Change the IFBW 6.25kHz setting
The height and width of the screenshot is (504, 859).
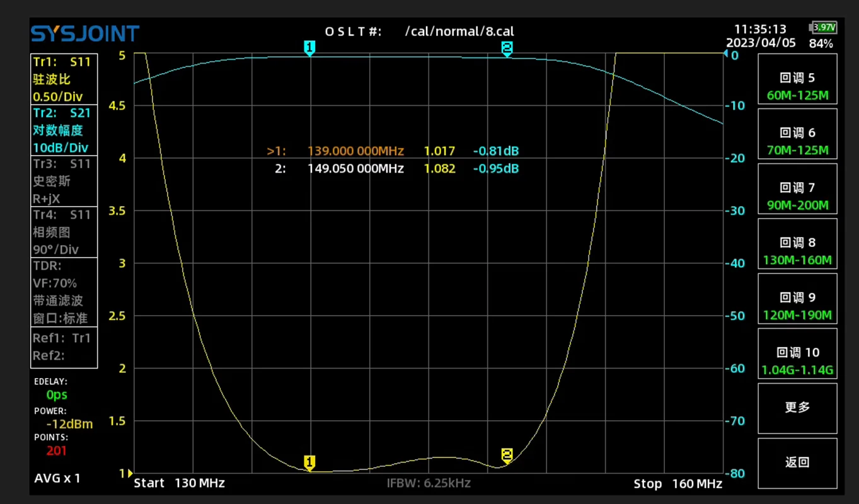(x=429, y=484)
